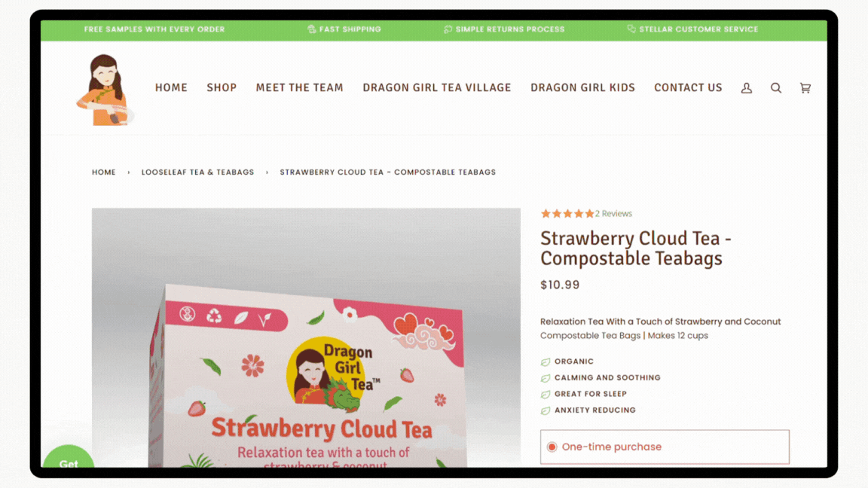Go to Meet The Team page
The width and height of the screenshot is (868, 488).
[x=299, y=87]
